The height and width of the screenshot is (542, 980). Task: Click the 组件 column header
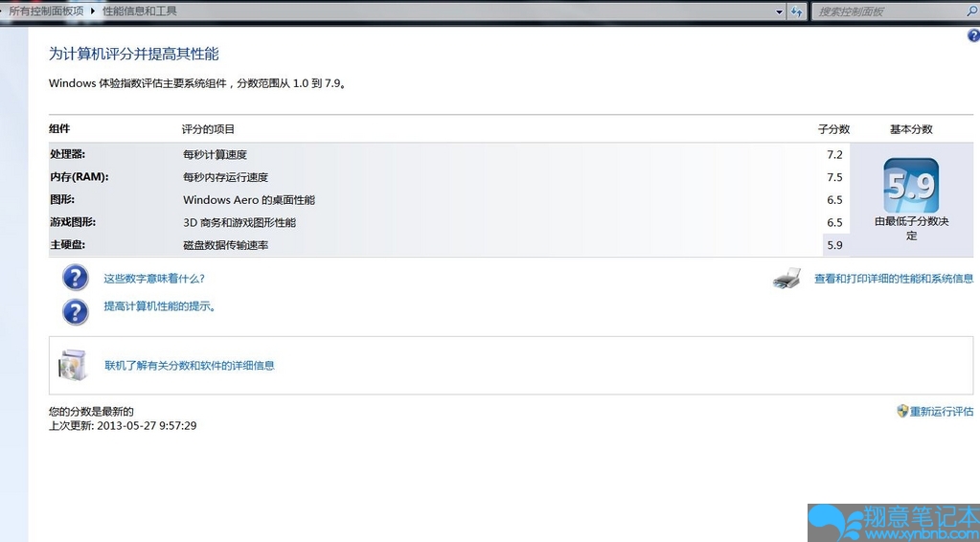tap(59, 128)
